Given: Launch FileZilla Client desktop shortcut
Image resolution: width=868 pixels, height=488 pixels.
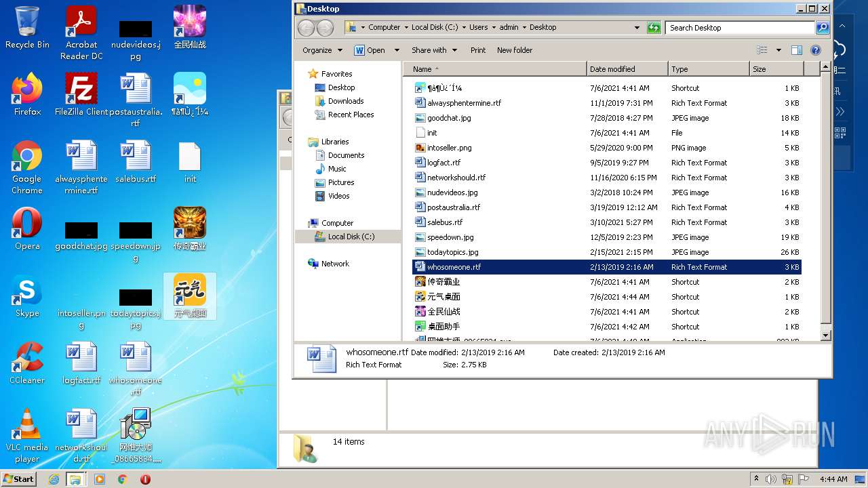Looking at the screenshot, I should pyautogui.click(x=81, y=94).
